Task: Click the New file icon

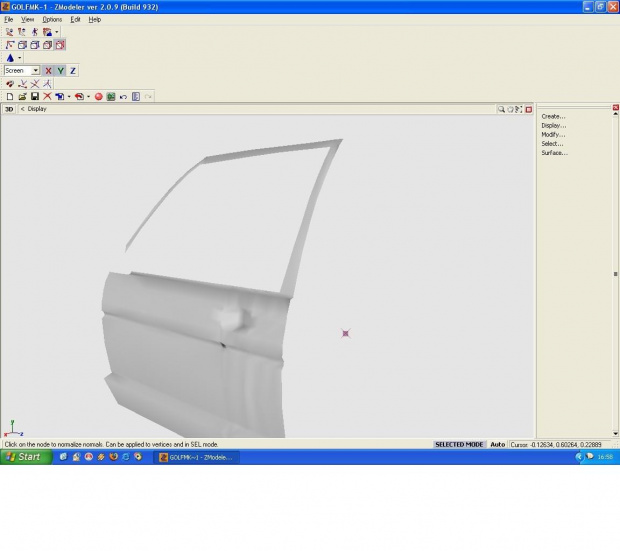Action: click(x=9, y=97)
